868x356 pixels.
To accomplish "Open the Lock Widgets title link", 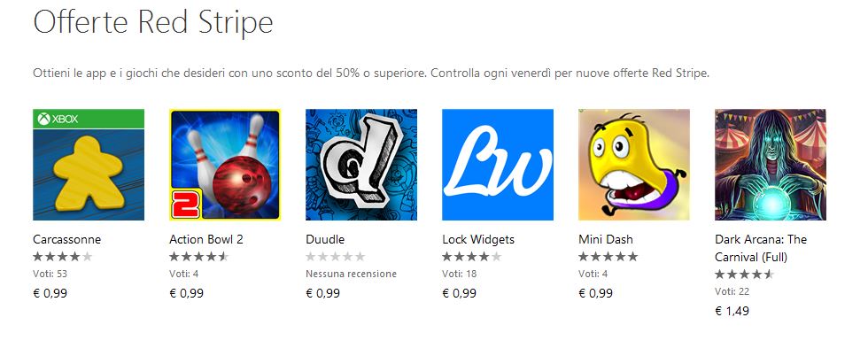I will [x=478, y=240].
